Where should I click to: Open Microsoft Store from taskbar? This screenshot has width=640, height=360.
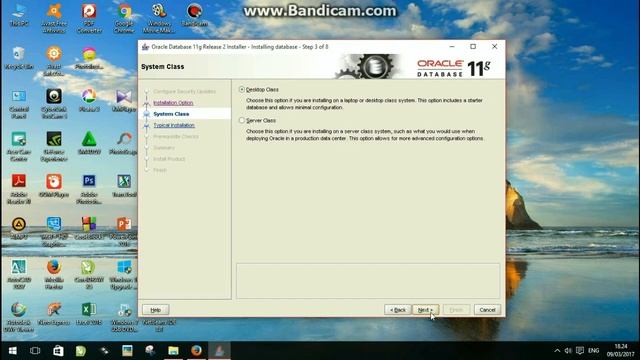(58, 351)
